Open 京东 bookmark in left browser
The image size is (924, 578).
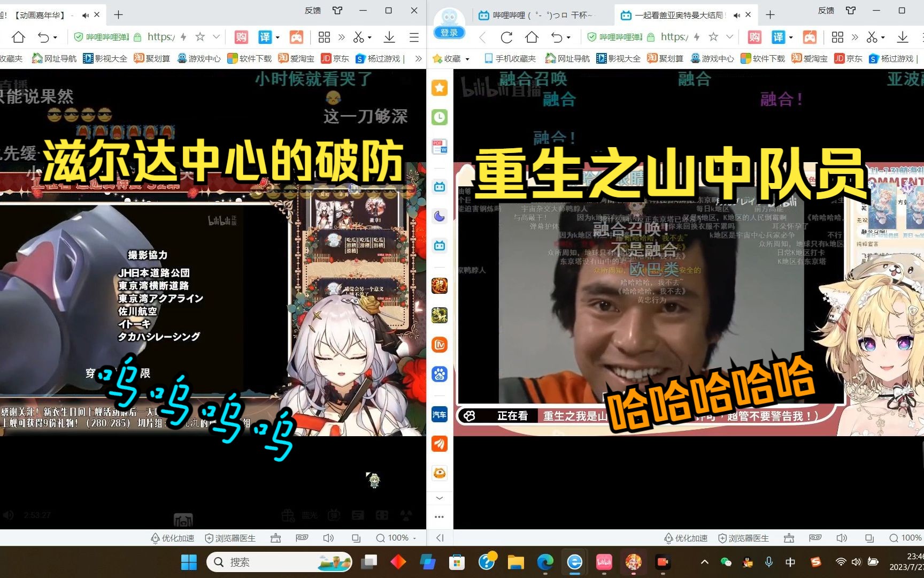[335, 58]
